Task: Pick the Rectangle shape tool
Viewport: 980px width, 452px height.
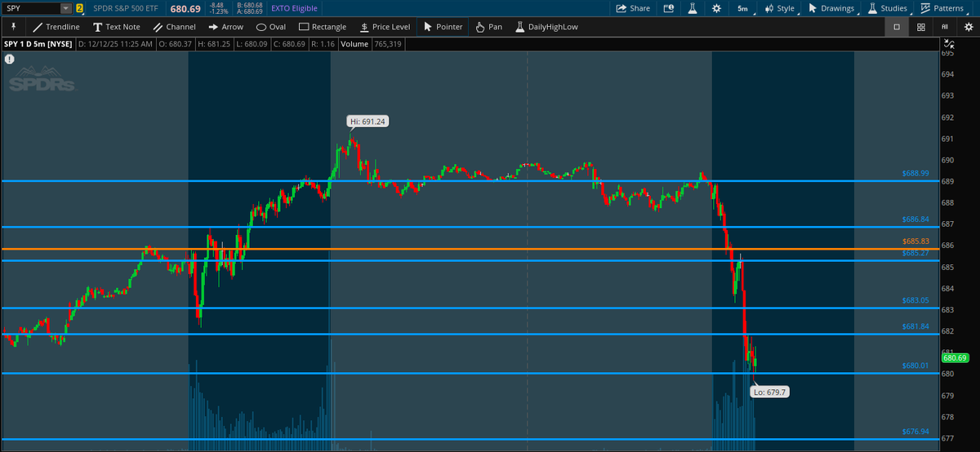Action: pyautogui.click(x=323, y=27)
